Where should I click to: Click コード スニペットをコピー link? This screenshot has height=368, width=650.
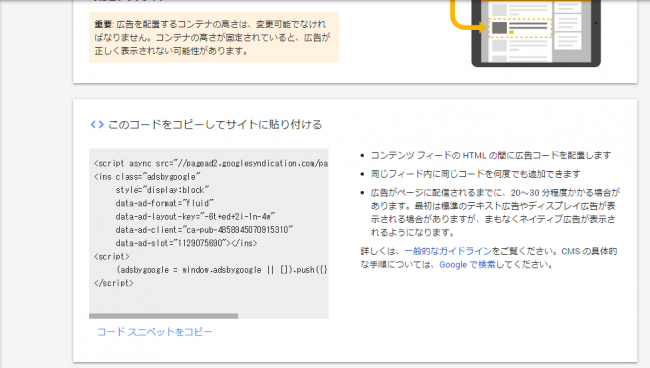click(155, 332)
